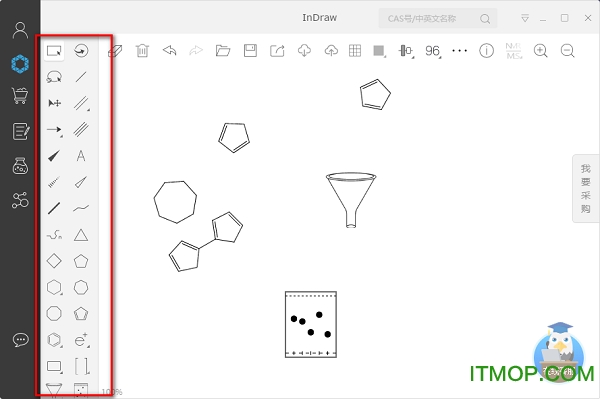Image resolution: width=600 pixels, height=399 pixels.
Task: Open the network nodes sidebar icon
Action: [20, 200]
